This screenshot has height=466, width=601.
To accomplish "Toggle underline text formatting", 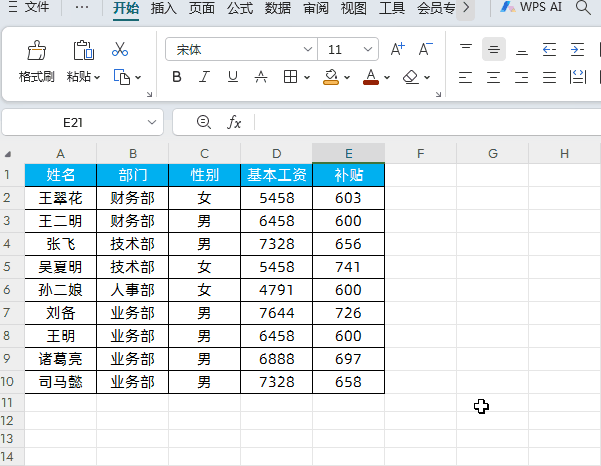I will pos(233,77).
